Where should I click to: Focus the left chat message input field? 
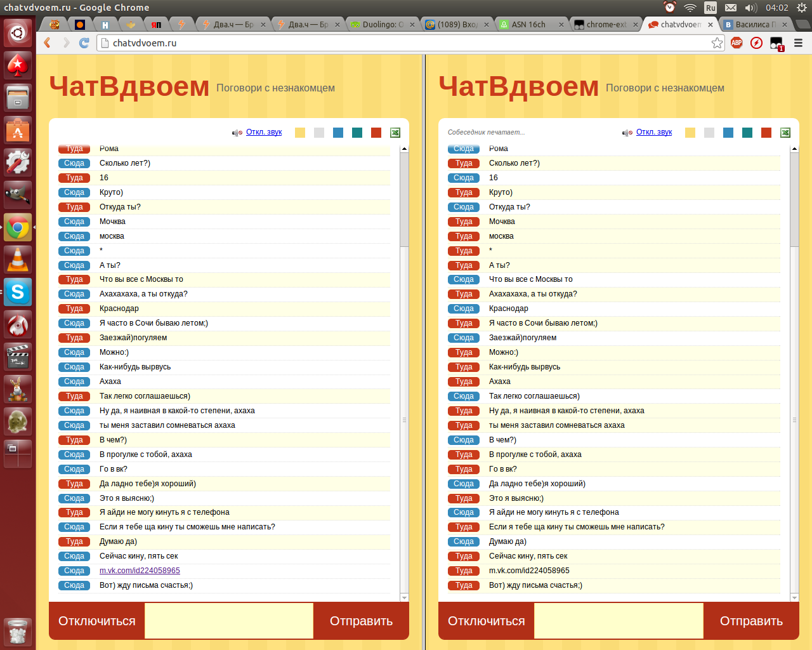(x=229, y=621)
